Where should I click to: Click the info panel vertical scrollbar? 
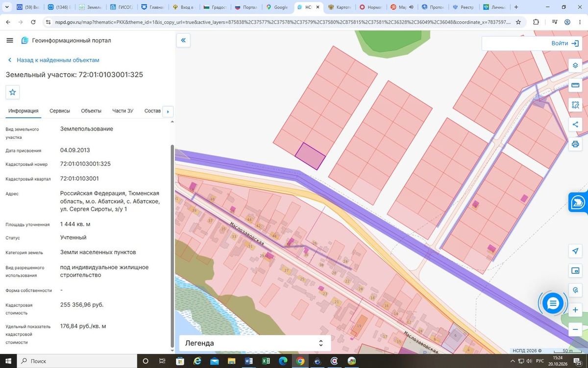point(171,245)
